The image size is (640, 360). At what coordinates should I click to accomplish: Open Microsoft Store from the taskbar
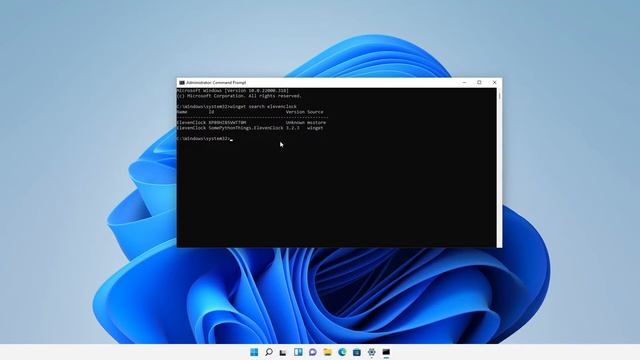[357, 352]
